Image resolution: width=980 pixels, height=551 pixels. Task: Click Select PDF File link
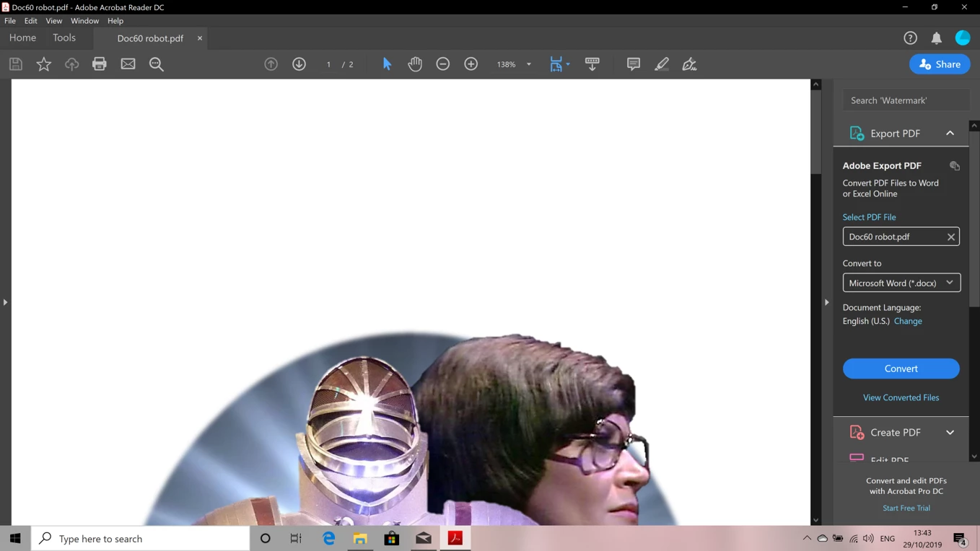point(870,217)
